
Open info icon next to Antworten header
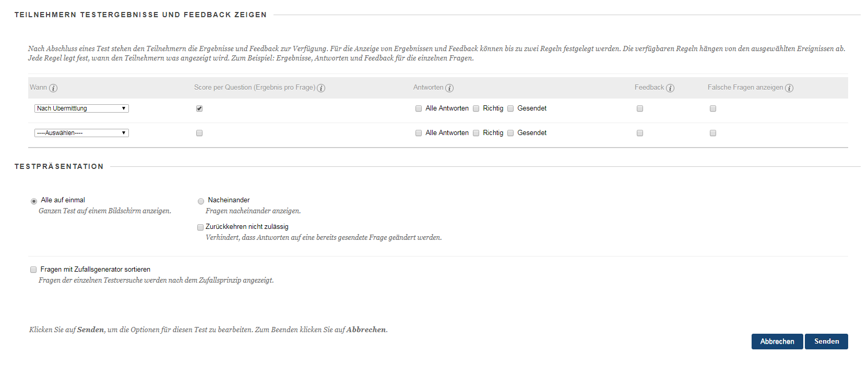pos(449,88)
